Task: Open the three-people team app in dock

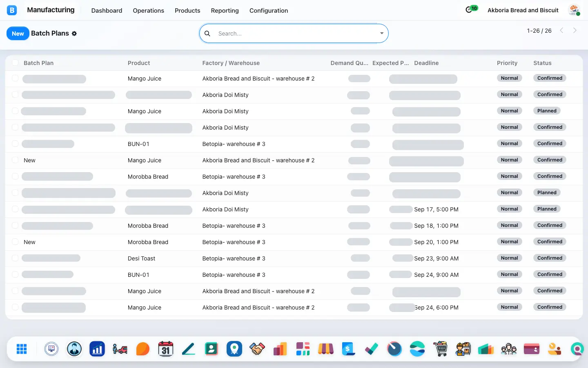Action: coord(509,349)
